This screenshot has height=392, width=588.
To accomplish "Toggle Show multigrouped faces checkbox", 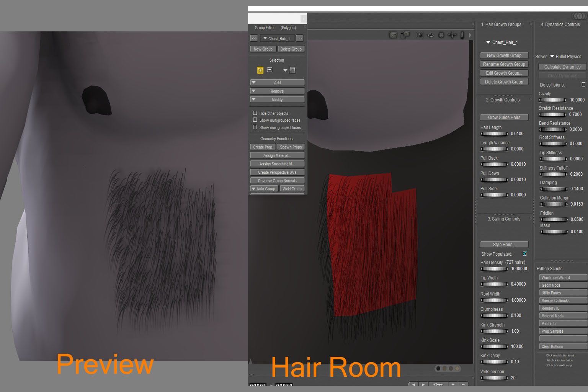I will click(255, 120).
